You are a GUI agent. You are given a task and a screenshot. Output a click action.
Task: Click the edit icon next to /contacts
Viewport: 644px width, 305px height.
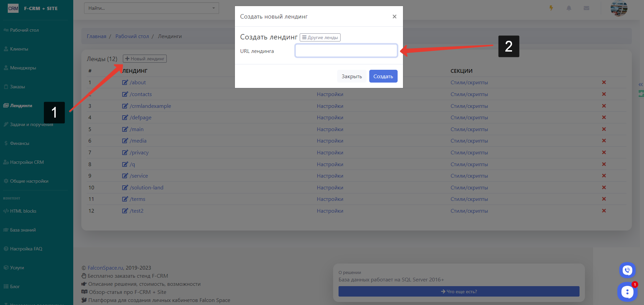(x=125, y=94)
